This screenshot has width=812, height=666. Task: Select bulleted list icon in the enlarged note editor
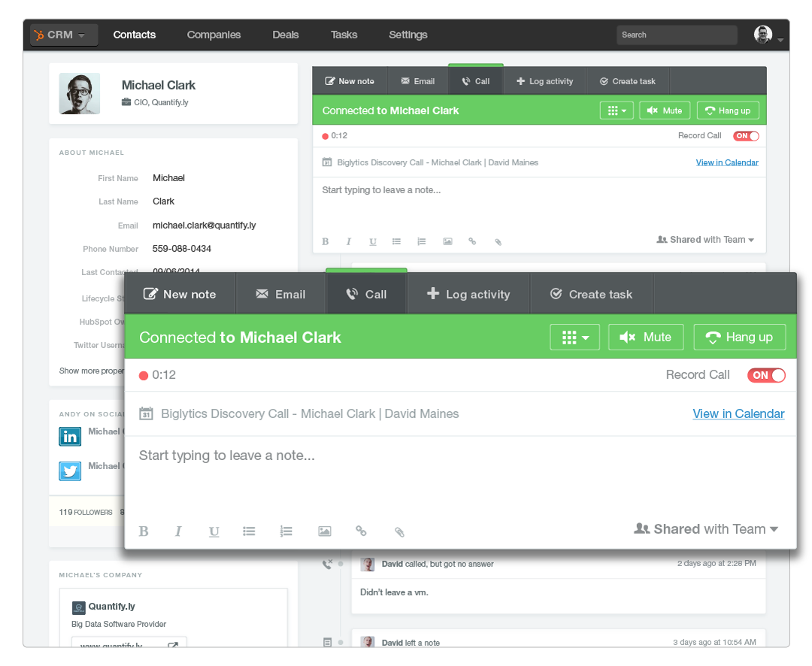click(249, 531)
